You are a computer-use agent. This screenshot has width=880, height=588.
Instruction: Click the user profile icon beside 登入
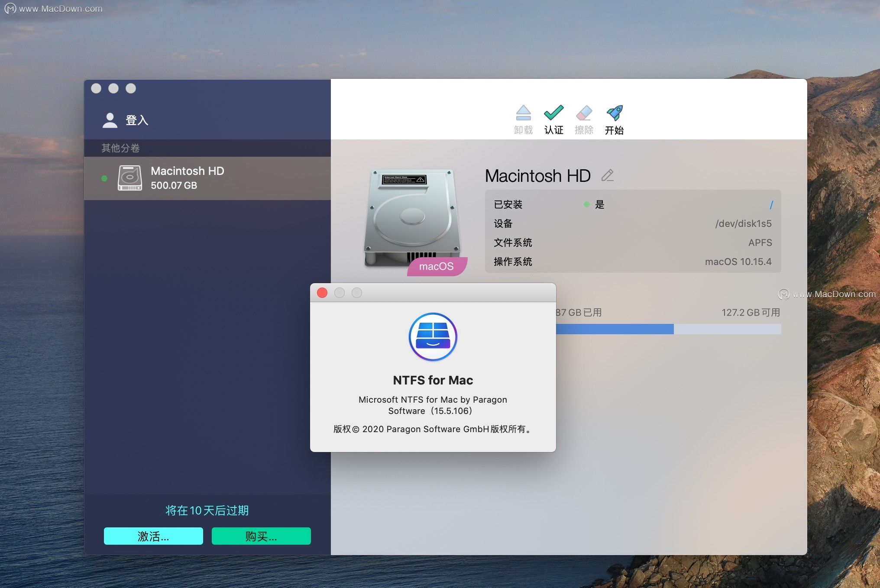[x=110, y=120]
